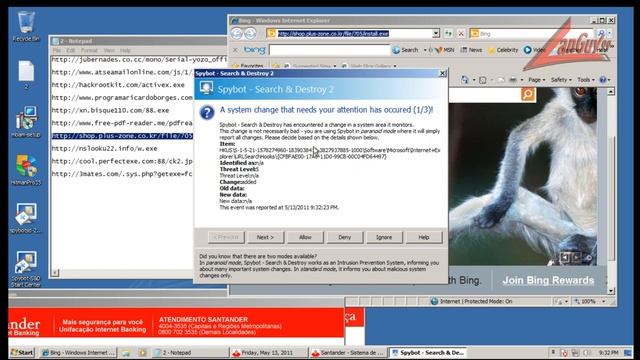640x360 pixels.
Task: Switch to Santander - Sistema taskbar item
Action: 348,353
